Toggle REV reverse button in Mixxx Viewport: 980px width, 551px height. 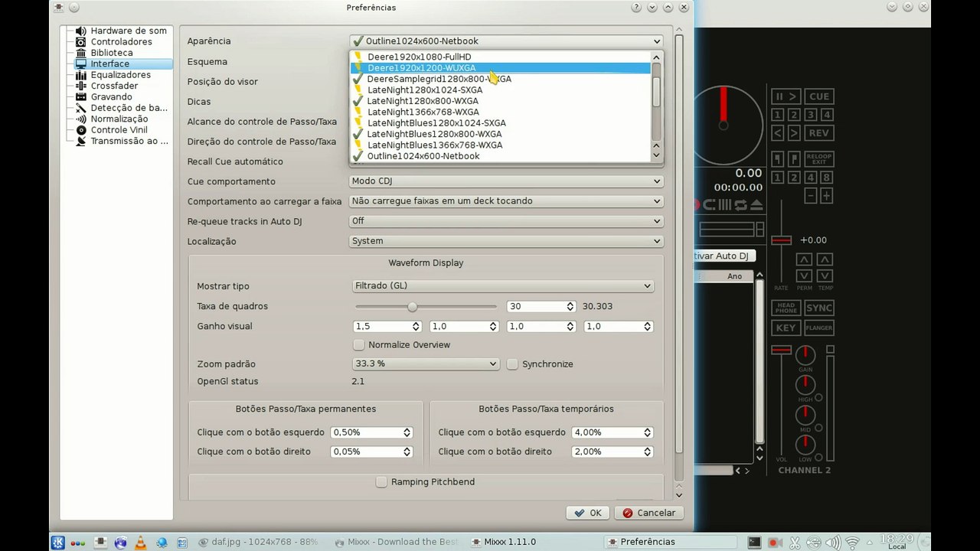(x=819, y=133)
